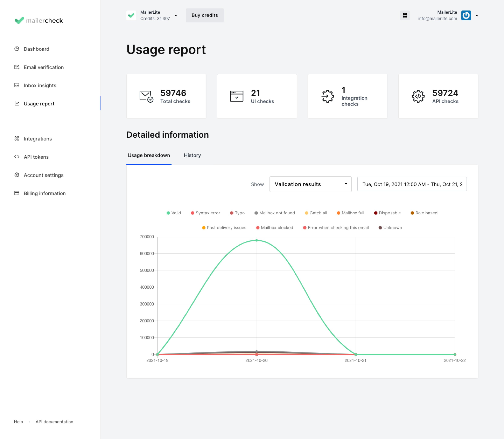Image resolution: width=504 pixels, height=439 pixels.
Task: Open Inbox insights page
Action: [x=40, y=86]
